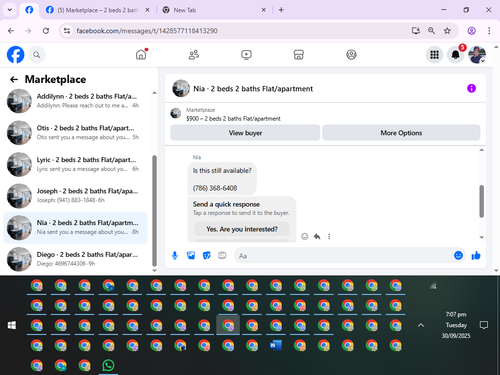This screenshot has height=375, width=500.
Task: Switch to the first Facebook pinned tab
Action: point(29,10)
